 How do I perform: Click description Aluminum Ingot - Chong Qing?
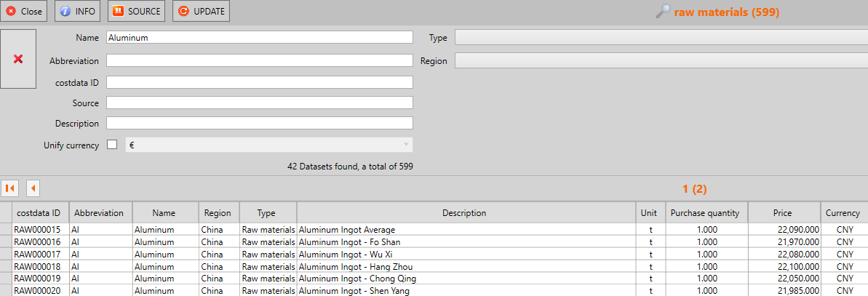357,279
